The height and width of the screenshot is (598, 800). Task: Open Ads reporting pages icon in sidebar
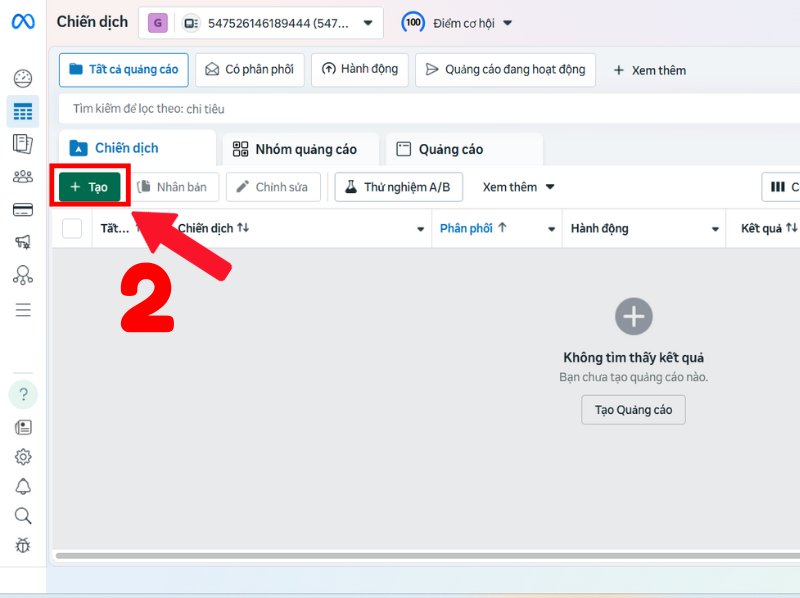[23, 144]
